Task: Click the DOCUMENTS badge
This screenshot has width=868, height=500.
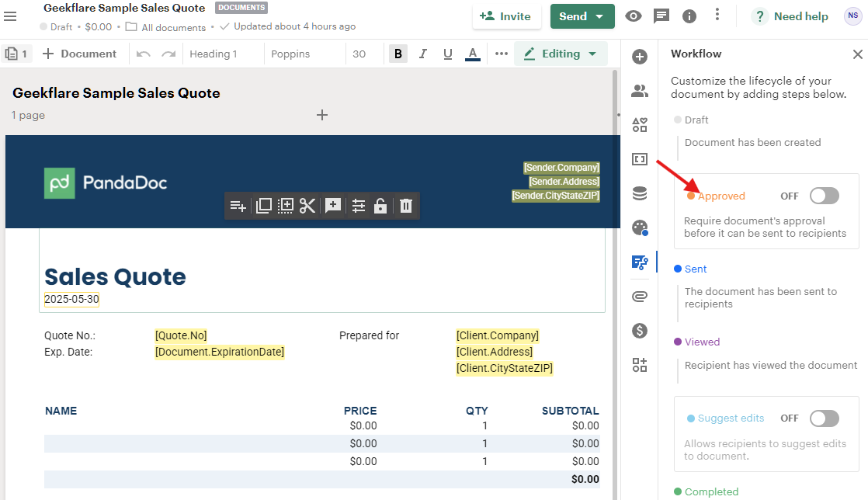Action: [x=241, y=8]
